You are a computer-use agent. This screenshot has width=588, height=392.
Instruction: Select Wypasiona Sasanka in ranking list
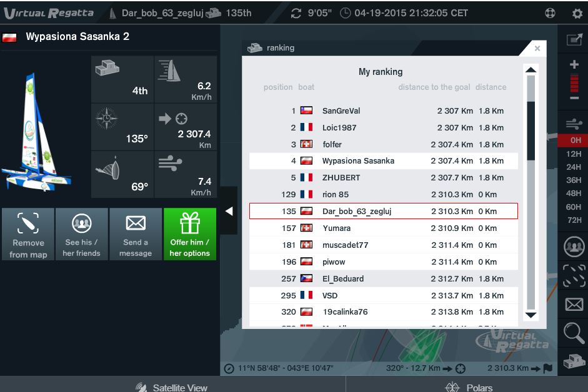click(x=384, y=161)
